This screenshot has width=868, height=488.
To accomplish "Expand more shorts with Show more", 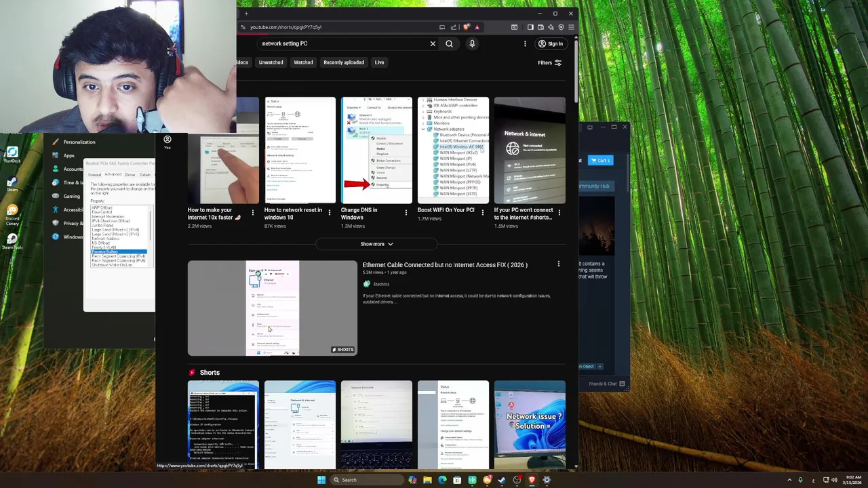I will (x=376, y=244).
